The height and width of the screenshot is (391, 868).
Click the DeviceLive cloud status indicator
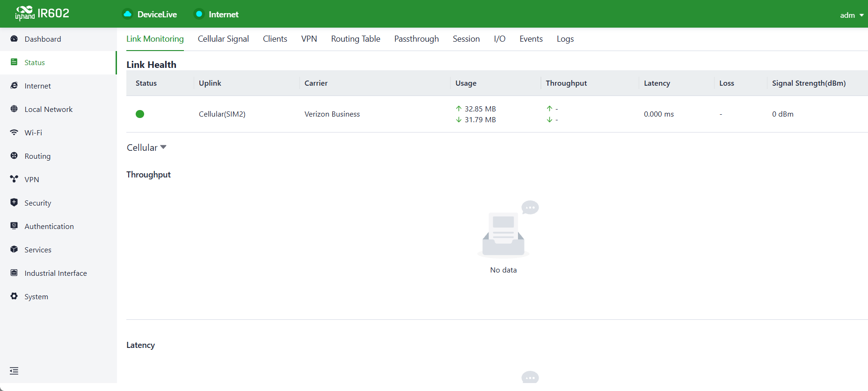150,14
